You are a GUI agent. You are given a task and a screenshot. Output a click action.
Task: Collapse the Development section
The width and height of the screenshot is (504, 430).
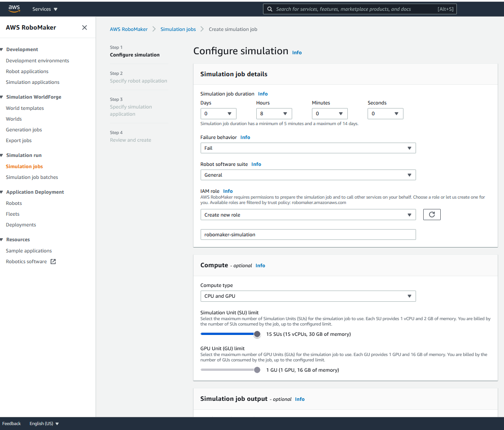[2, 49]
